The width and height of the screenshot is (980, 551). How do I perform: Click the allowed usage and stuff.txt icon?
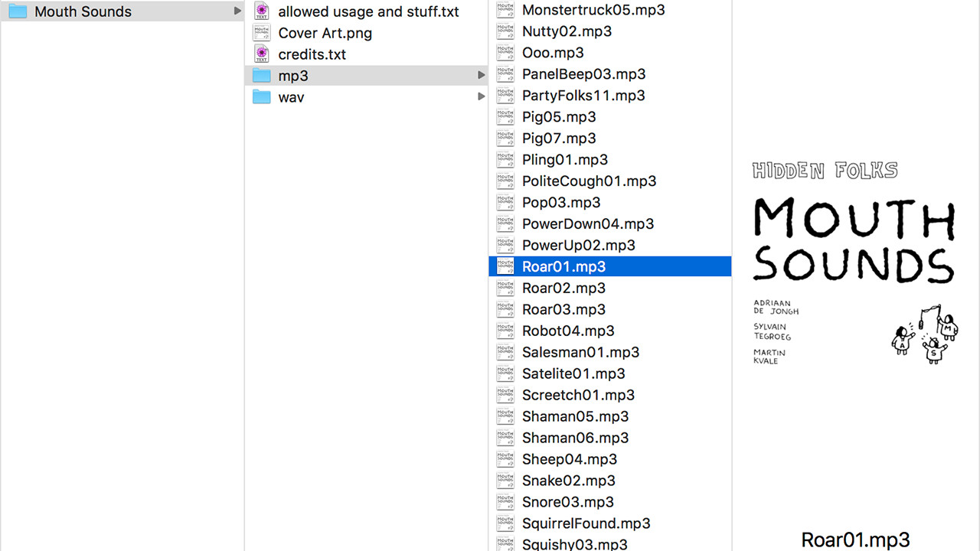point(260,11)
